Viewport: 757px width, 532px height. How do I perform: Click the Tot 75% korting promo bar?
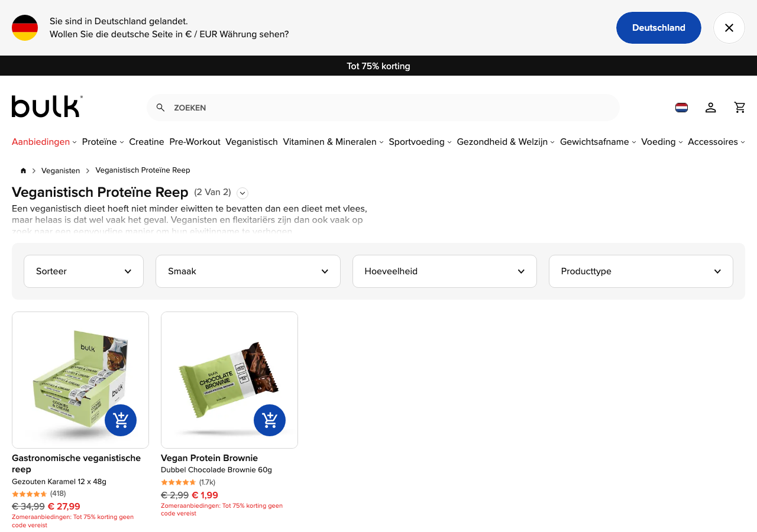coord(378,66)
